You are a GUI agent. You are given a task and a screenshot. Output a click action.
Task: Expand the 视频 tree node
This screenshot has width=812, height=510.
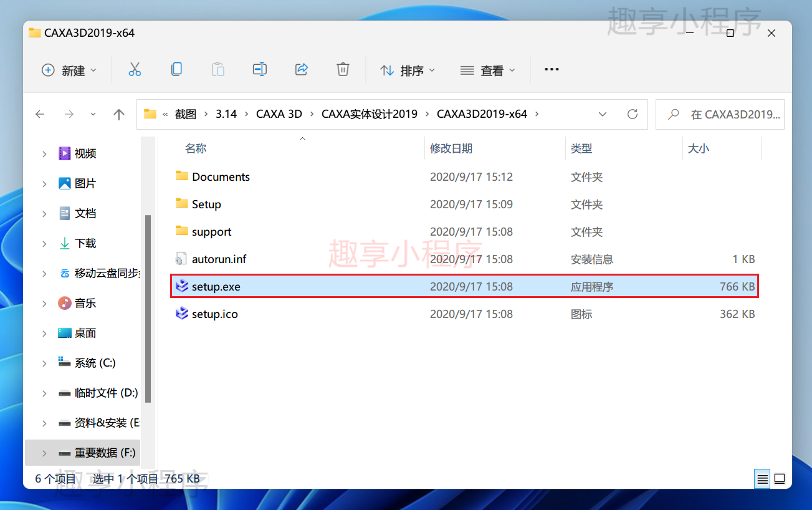pyautogui.click(x=44, y=153)
